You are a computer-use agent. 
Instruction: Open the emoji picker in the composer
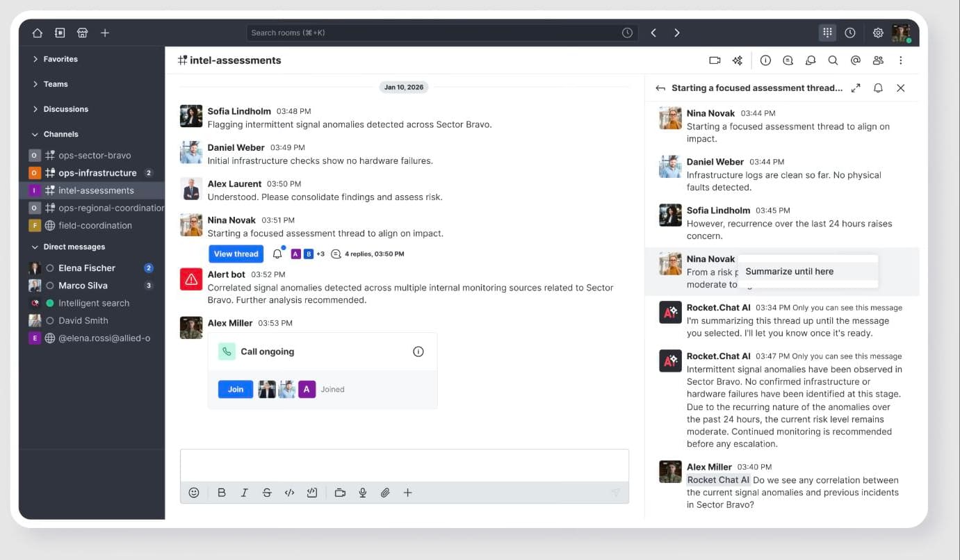[194, 493]
